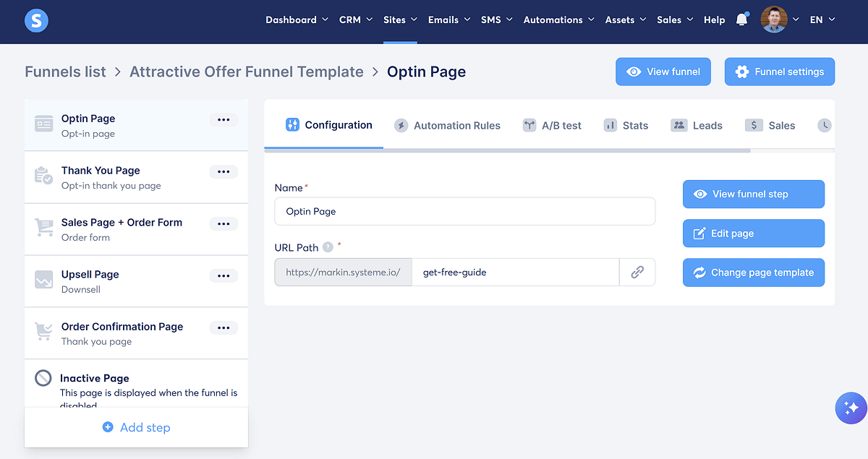Image resolution: width=868 pixels, height=459 pixels.
Task: Click the A/B test split icon
Action: click(x=529, y=125)
